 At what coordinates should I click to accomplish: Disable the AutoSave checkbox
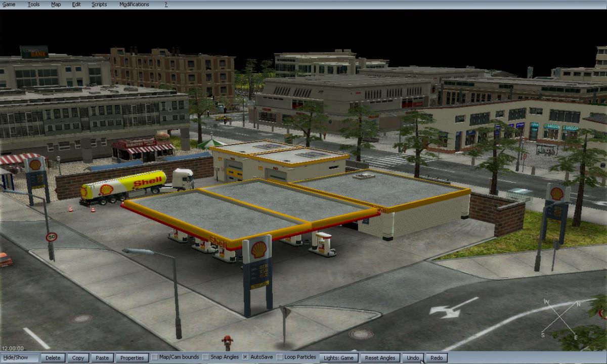[x=245, y=357]
